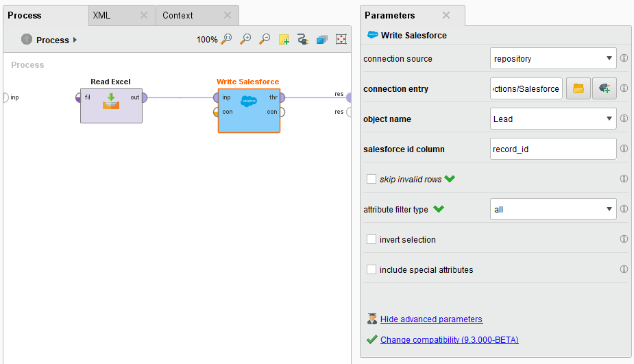Switch to the XML tab
Viewport: 634px width, 364px height.
102,15
